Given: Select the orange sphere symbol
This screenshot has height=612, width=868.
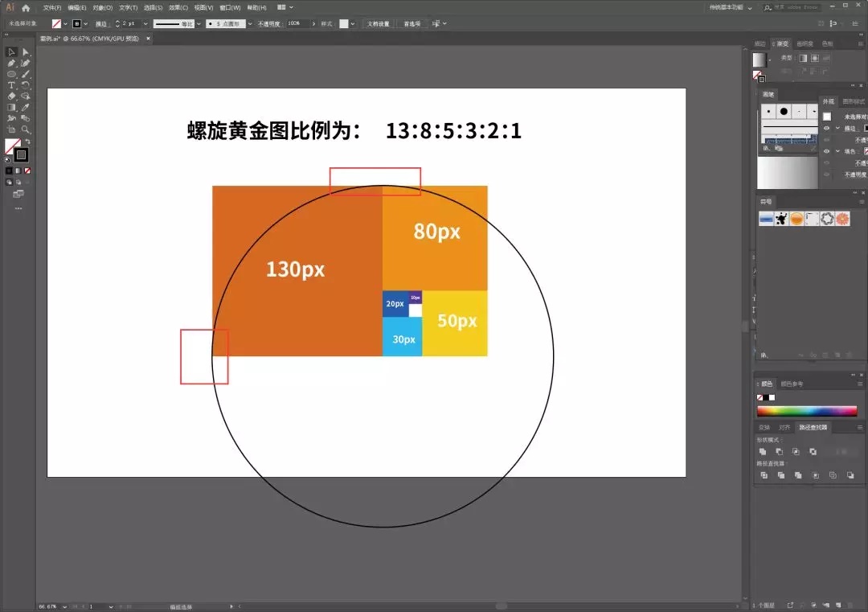Looking at the screenshot, I should 796,219.
